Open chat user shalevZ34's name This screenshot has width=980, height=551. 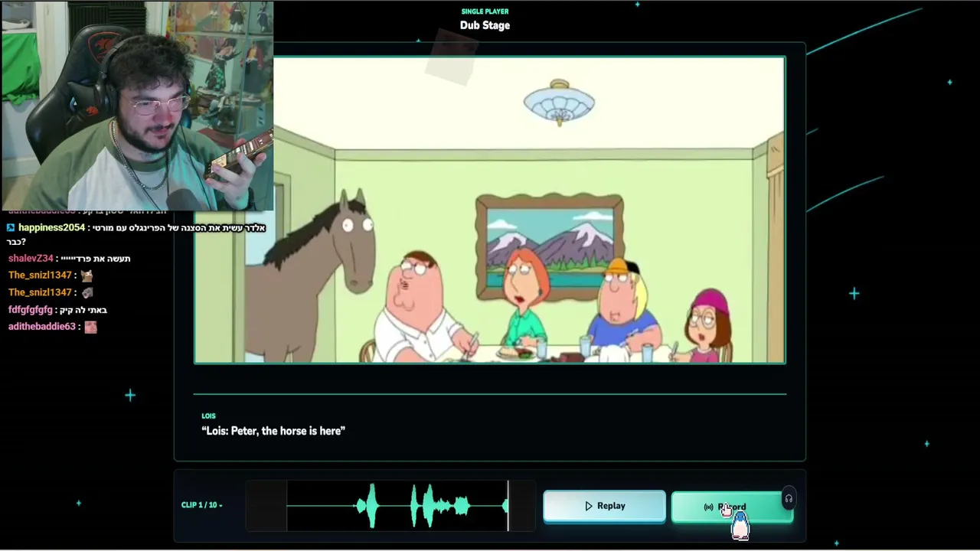tap(31, 259)
